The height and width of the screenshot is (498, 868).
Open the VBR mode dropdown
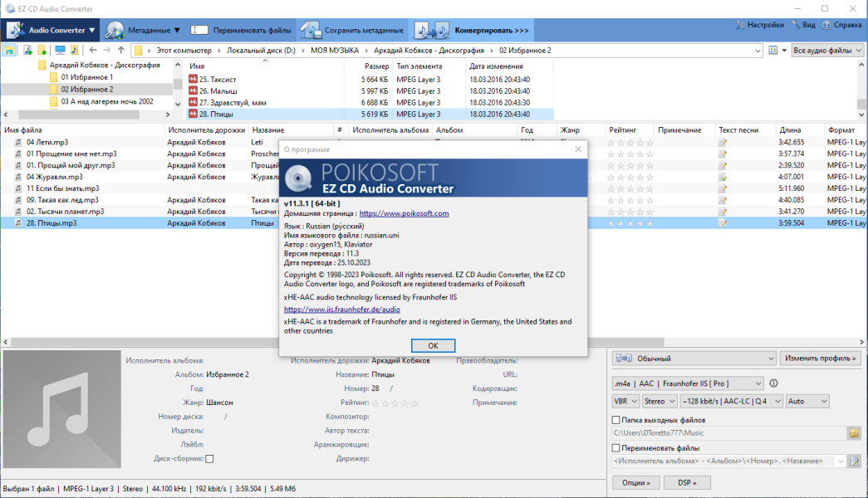(625, 401)
